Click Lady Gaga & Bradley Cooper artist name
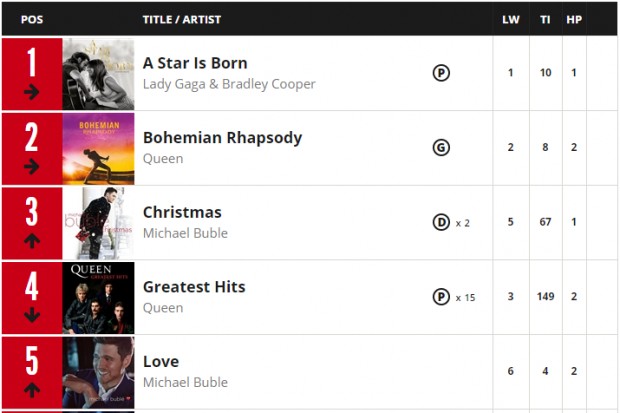620x413 pixels. [x=229, y=84]
